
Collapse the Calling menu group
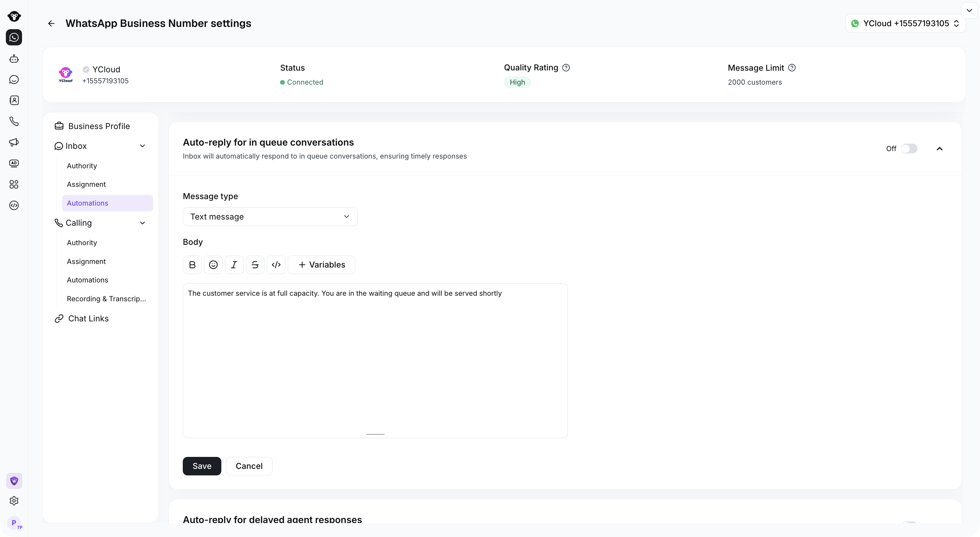tap(143, 223)
